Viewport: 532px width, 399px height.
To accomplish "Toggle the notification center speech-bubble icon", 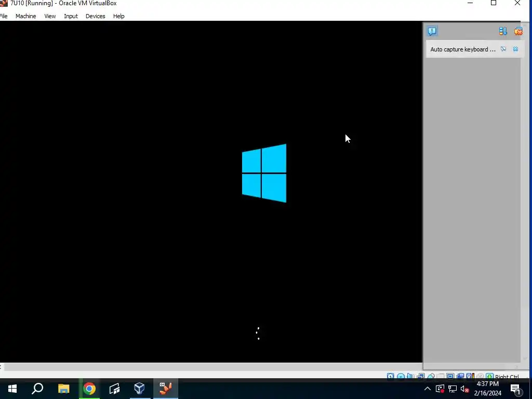I will point(432,31).
